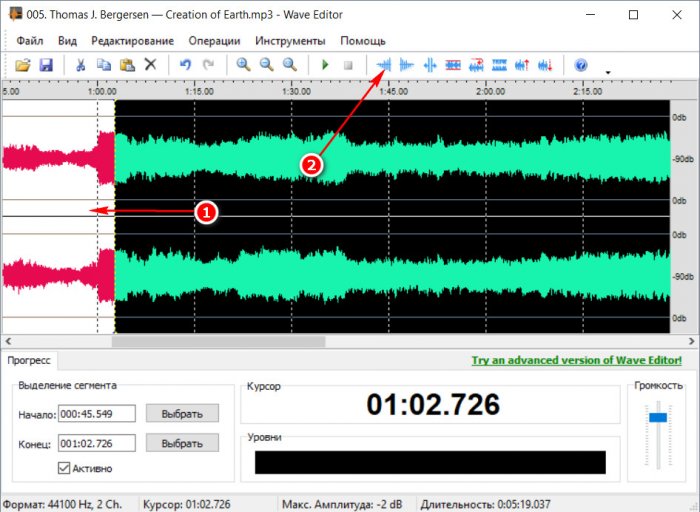
Task: Click Выбрать button next to Конец
Action: (182, 443)
